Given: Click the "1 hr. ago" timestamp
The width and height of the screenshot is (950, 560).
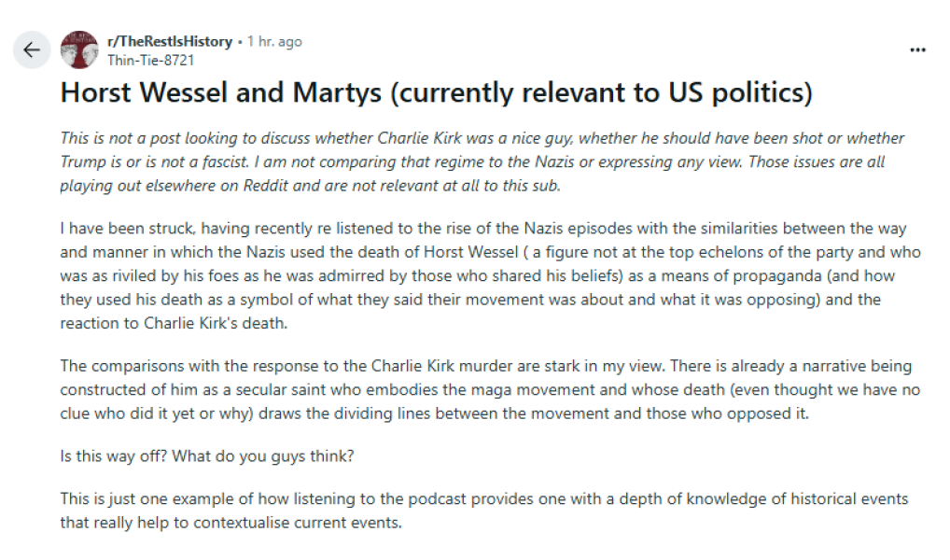Looking at the screenshot, I should [x=274, y=42].
